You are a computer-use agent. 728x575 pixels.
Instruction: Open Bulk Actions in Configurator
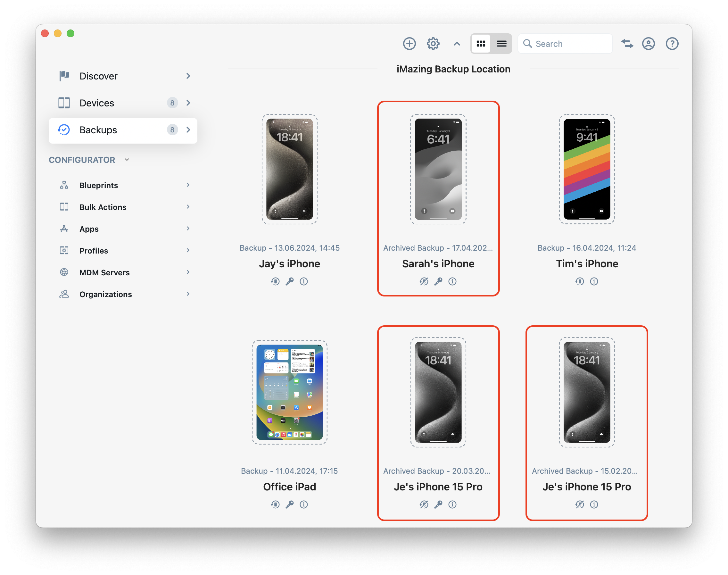click(123, 207)
